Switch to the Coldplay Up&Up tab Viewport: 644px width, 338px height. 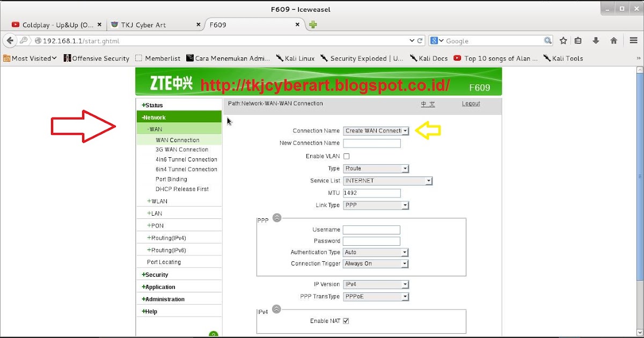(x=57, y=25)
